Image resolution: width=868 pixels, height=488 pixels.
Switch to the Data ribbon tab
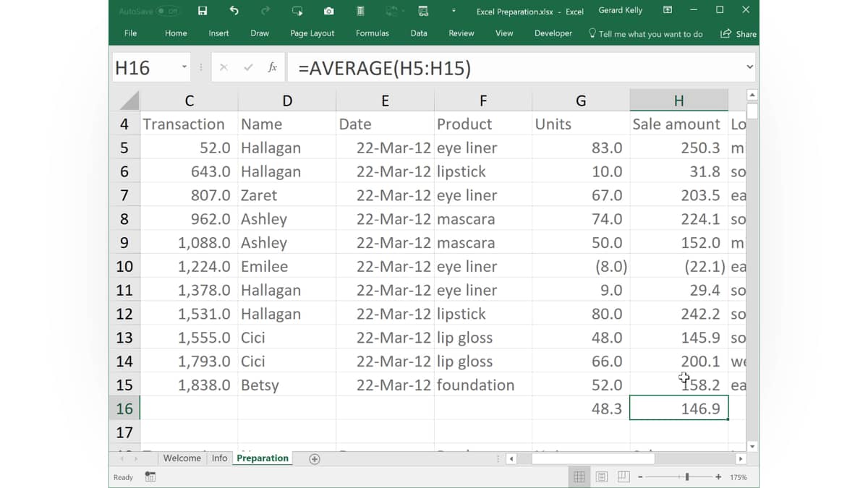[419, 33]
